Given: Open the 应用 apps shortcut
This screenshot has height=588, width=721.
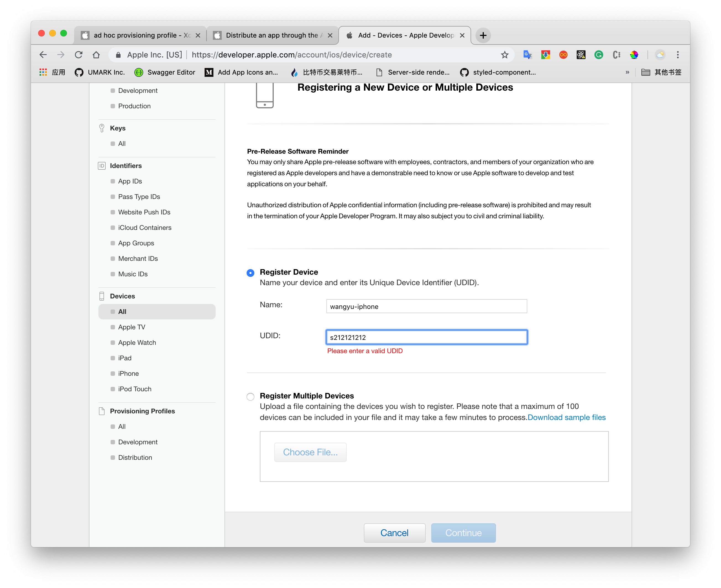Looking at the screenshot, I should (52, 72).
